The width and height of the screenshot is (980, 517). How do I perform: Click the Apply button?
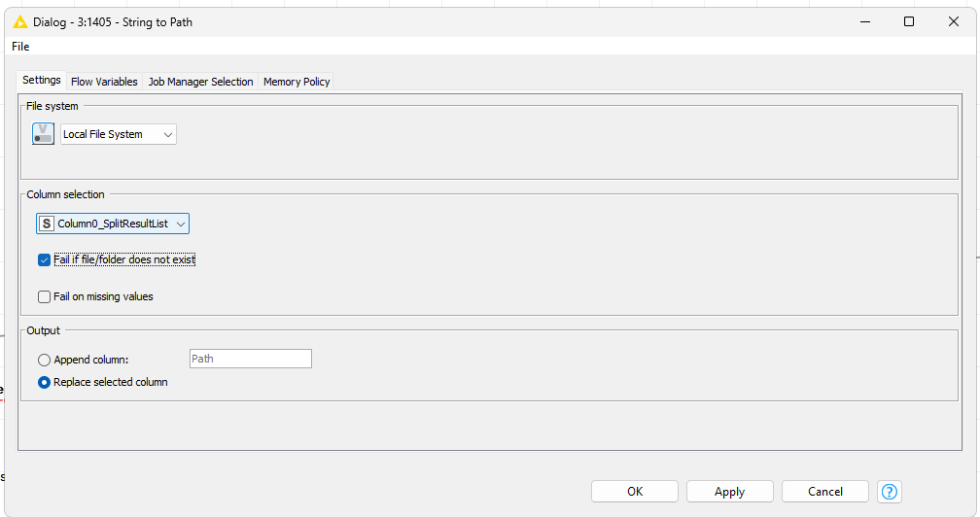pyautogui.click(x=729, y=492)
